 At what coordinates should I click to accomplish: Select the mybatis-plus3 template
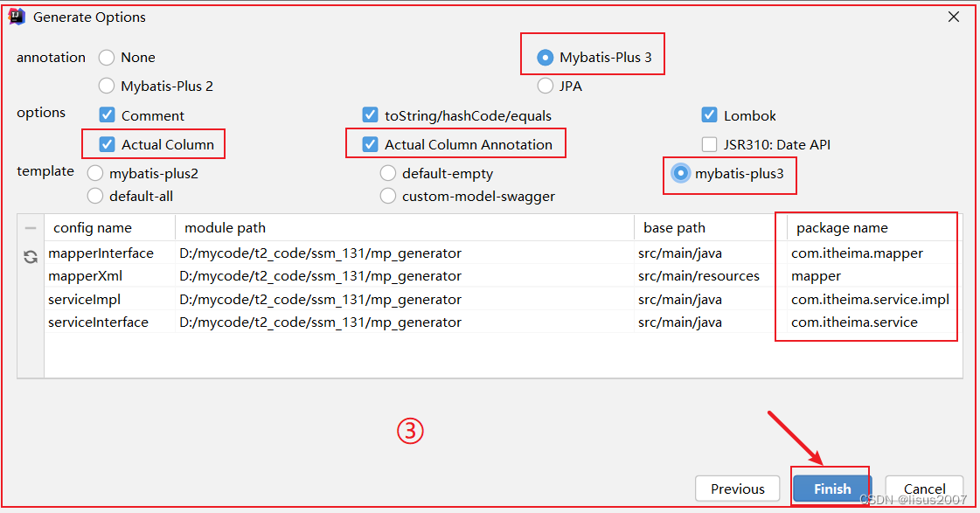click(681, 173)
